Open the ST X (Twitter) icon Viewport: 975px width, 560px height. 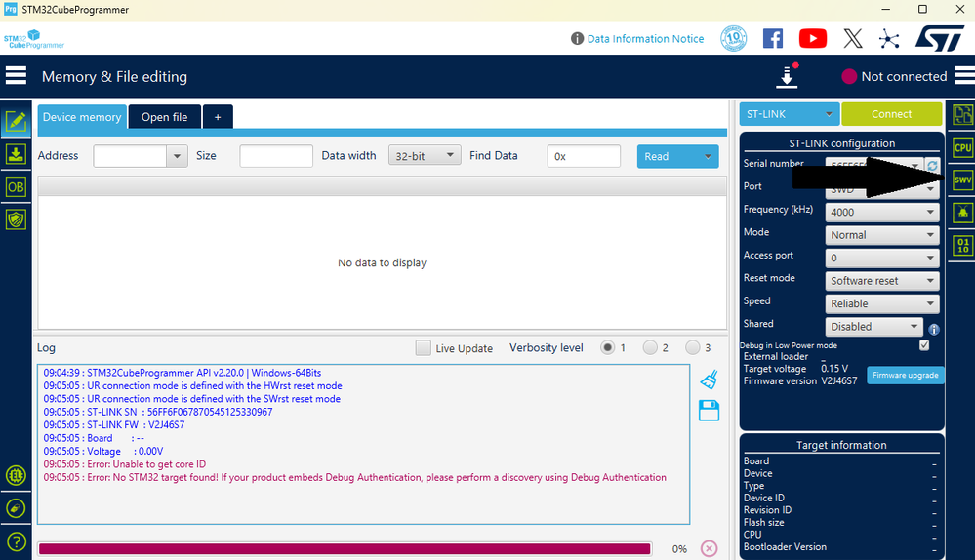tap(853, 38)
